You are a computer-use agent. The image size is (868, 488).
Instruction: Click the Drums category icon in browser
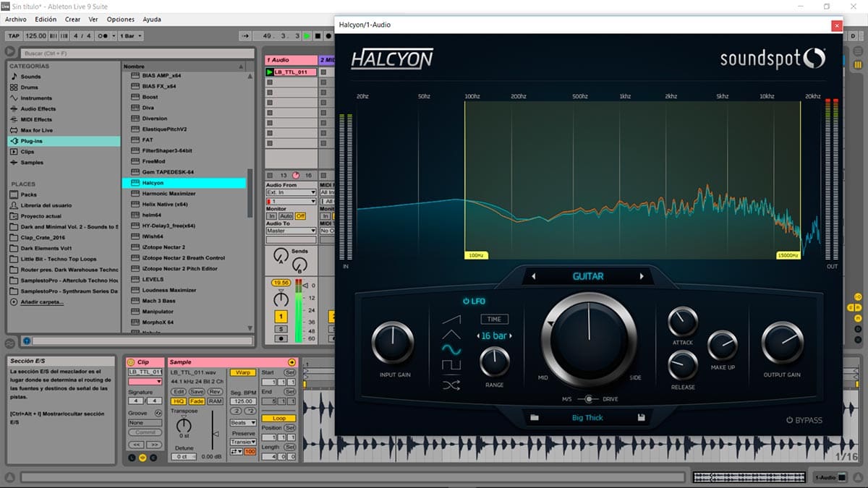click(14, 87)
